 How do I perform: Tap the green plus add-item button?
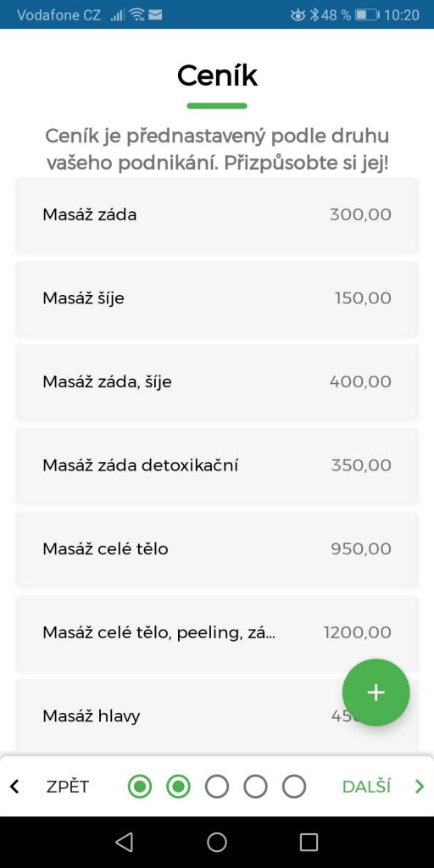pos(376,693)
